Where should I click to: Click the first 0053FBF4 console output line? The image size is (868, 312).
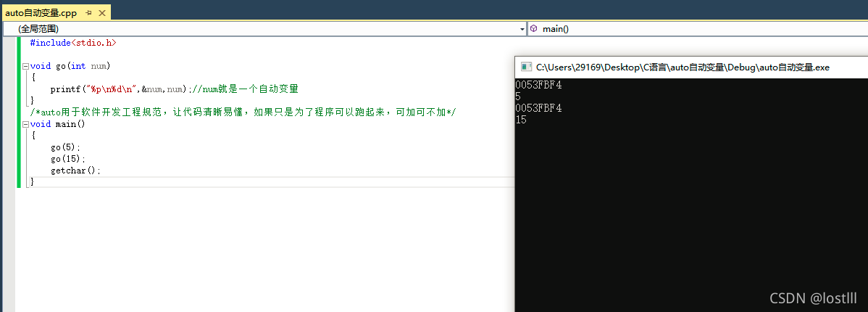[538, 85]
